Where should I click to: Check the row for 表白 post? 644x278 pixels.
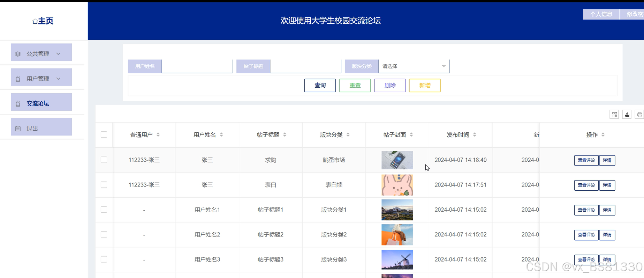(104, 184)
